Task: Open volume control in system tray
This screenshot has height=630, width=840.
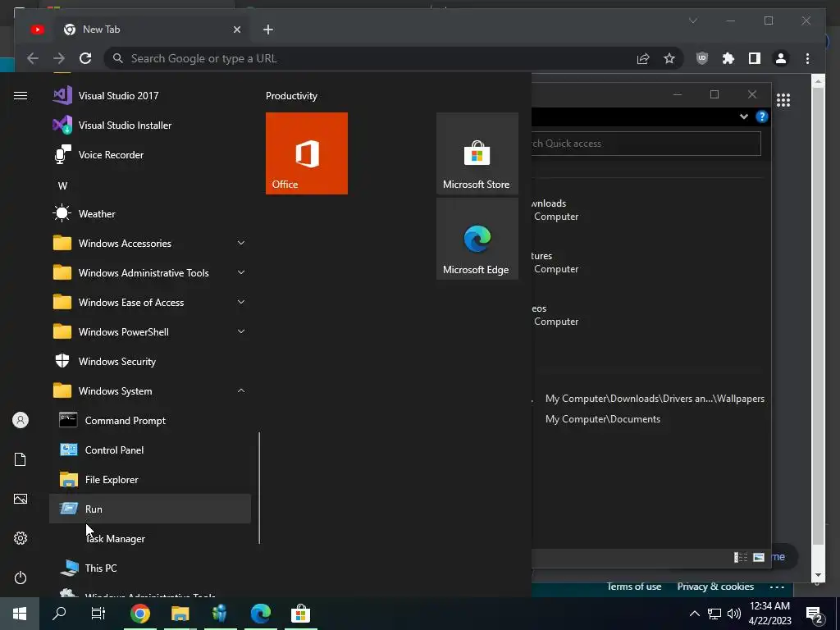Action: (734, 614)
